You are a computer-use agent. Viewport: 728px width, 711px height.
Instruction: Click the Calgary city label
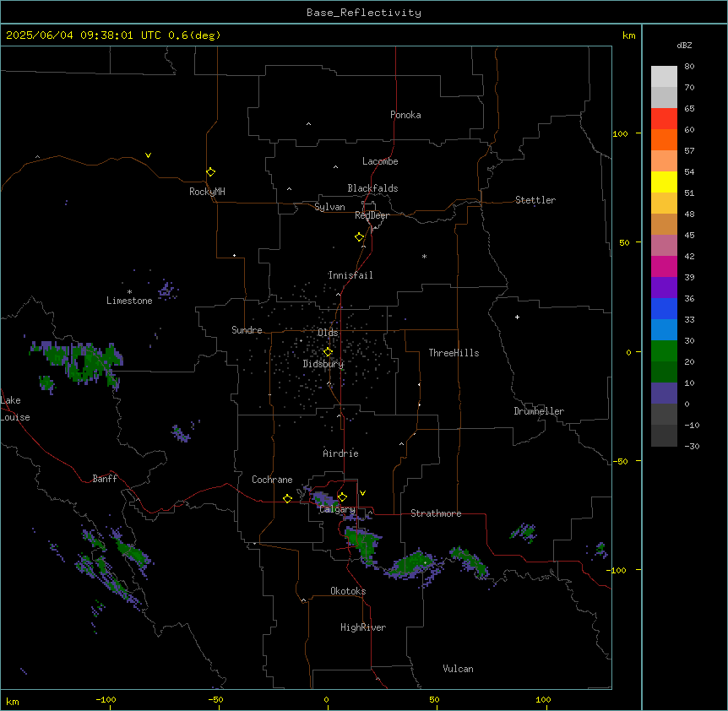[337, 509]
